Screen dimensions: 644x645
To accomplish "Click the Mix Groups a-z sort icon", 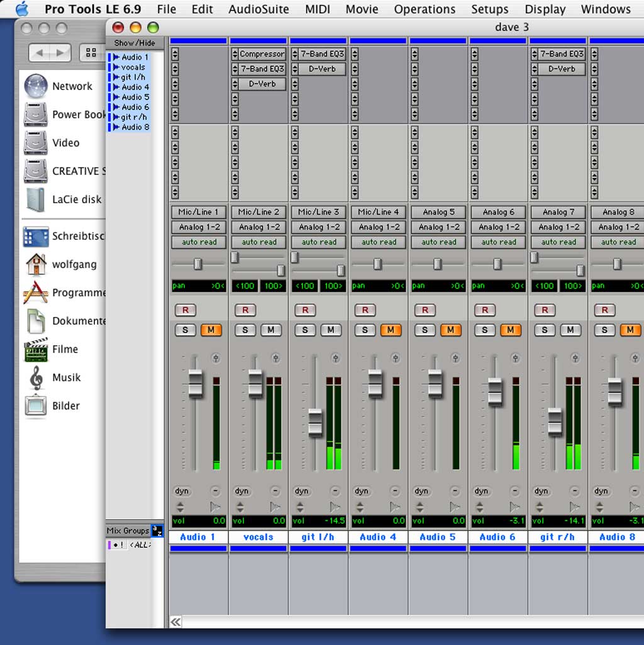I will 157,530.
